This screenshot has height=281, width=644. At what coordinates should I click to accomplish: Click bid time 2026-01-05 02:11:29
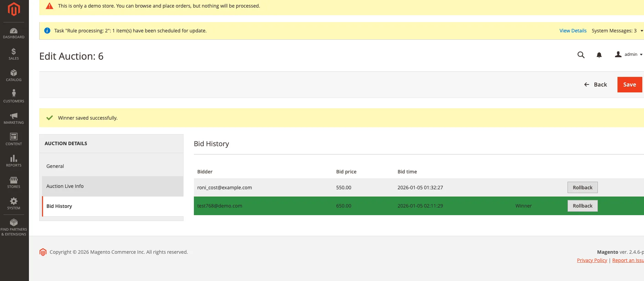[x=420, y=206]
